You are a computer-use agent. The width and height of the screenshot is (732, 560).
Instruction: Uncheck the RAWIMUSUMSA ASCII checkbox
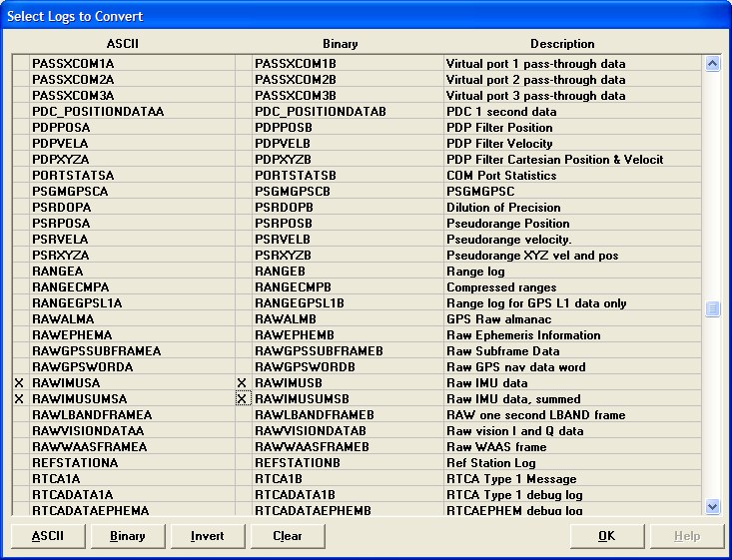click(19, 399)
